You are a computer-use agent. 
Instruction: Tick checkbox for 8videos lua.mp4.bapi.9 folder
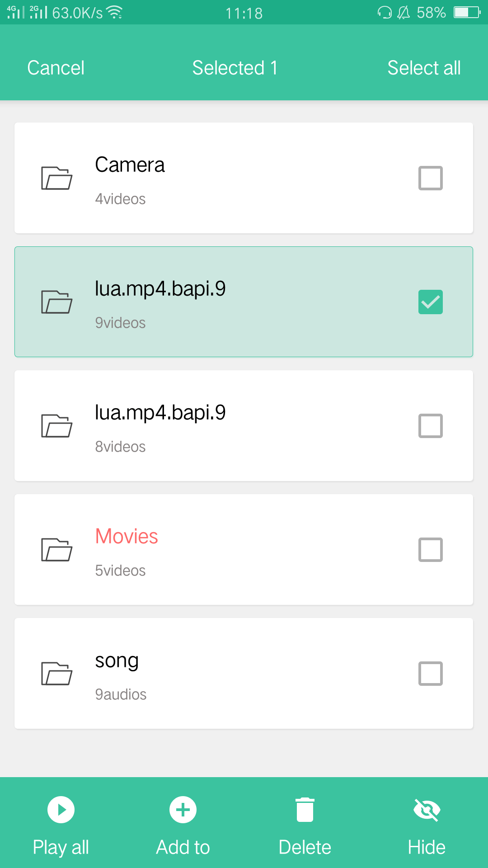[430, 426]
